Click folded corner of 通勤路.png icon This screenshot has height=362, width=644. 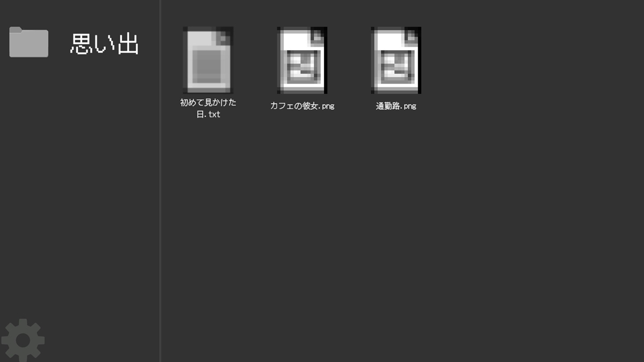click(412, 35)
